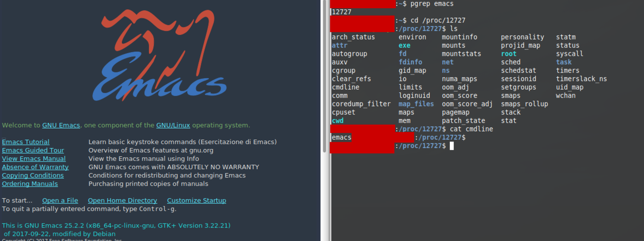The image size is (644, 241).
Task: Select 'numa_maps' in terminal listing
Action: coord(460,79)
